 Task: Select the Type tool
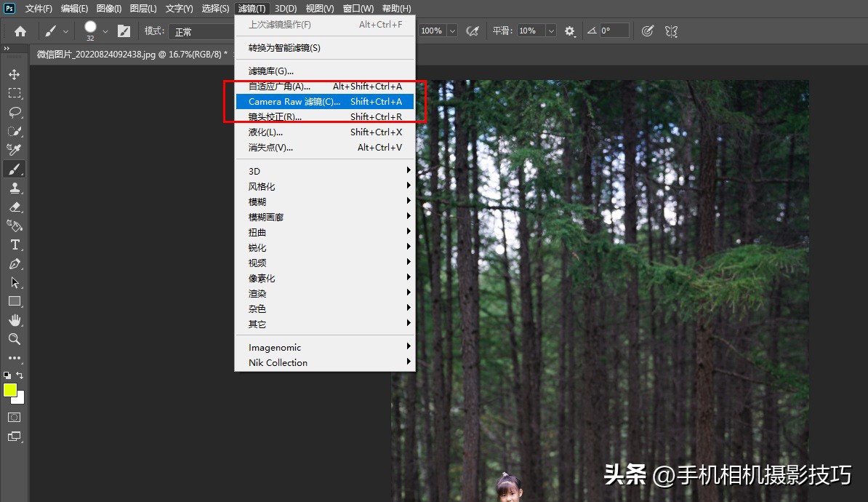tap(12, 245)
